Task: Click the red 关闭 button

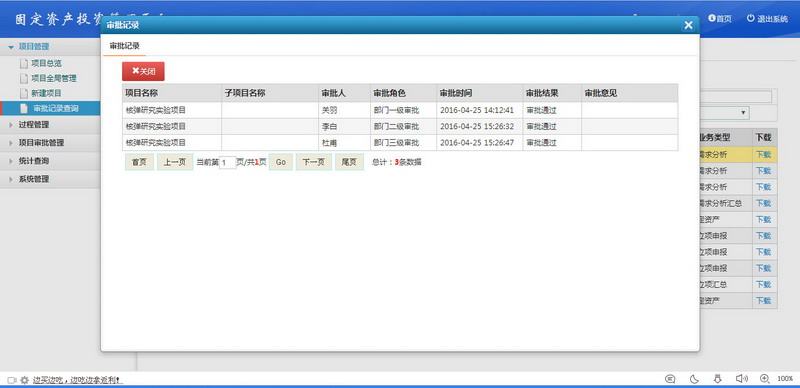Action: point(143,71)
